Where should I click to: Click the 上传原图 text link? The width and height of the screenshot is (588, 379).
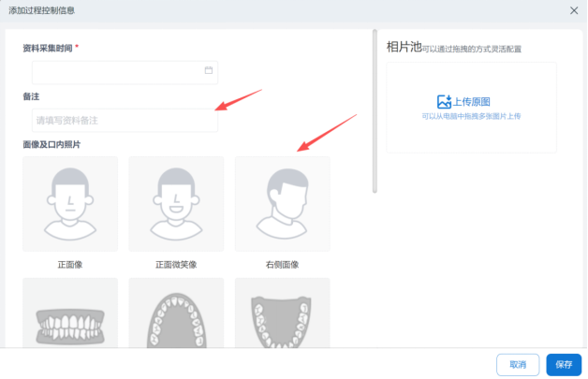point(472,101)
